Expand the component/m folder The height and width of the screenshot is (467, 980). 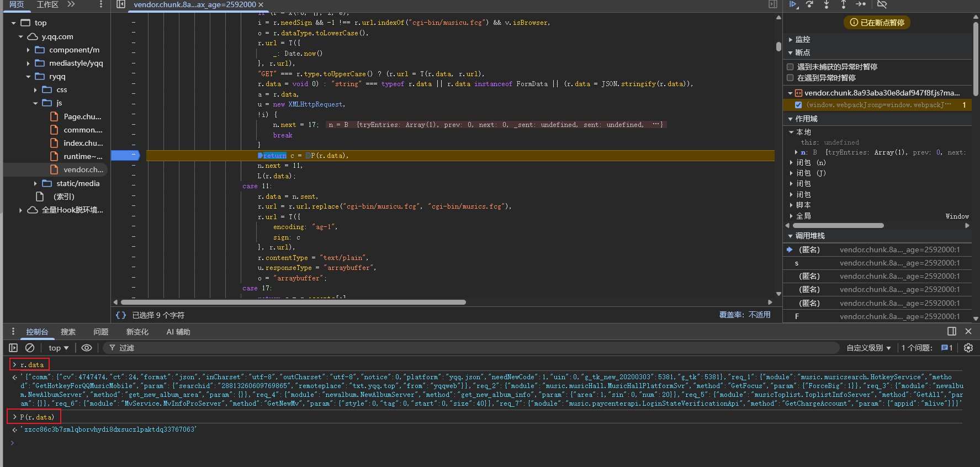click(x=28, y=50)
